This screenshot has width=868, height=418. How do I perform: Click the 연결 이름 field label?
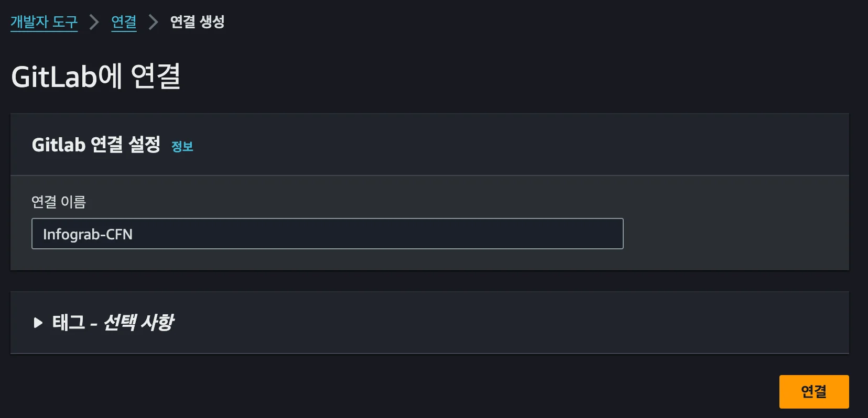click(x=59, y=202)
